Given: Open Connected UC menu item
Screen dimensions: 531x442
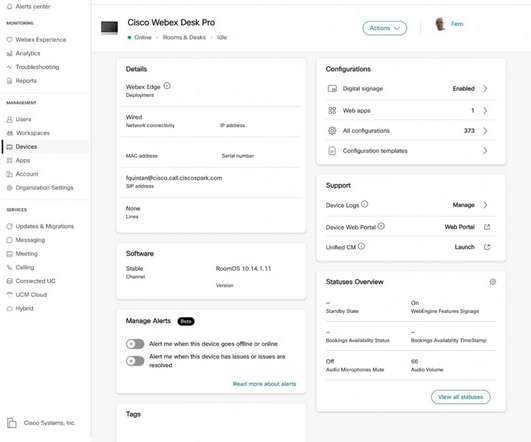Looking at the screenshot, I should tap(35, 281).
